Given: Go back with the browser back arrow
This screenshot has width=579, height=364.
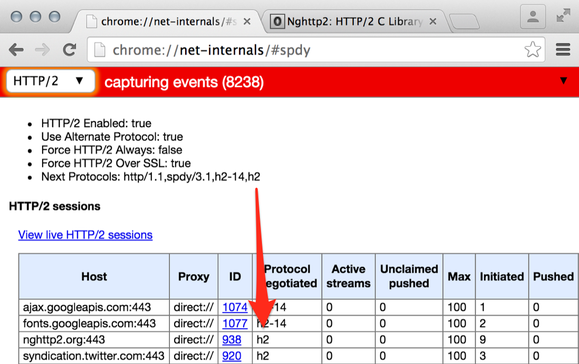Looking at the screenshot, I should click(x=16, y=49).
